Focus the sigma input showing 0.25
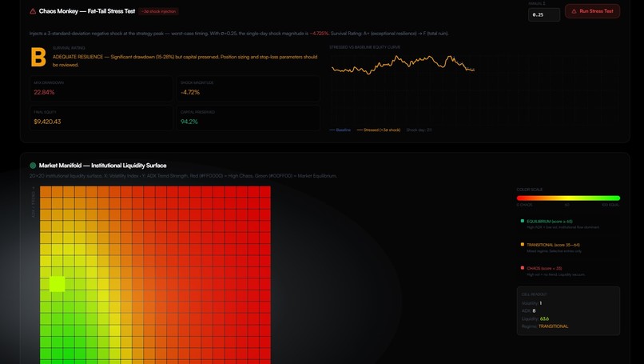The height and width of the screenshot is (364, 644). click(x=544, y=15)
